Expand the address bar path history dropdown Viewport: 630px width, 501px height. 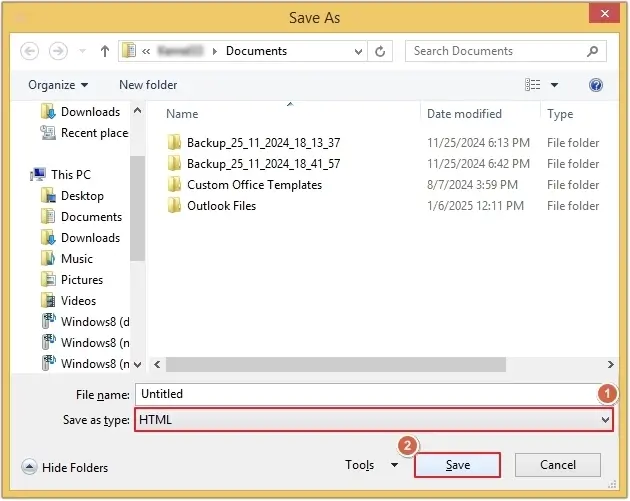358,51
